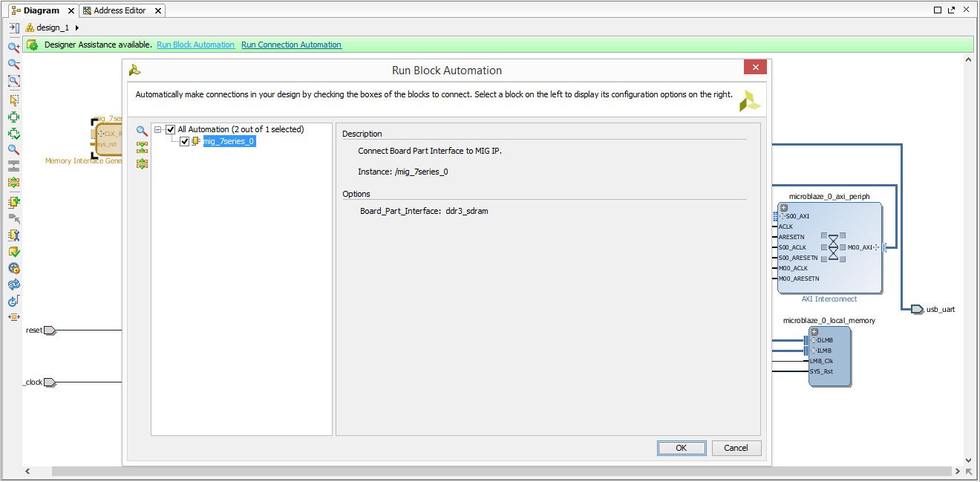Uncheck the mig_7series_0 checkbox
Screen dimensions: 980x482
(x=185, y=141)
